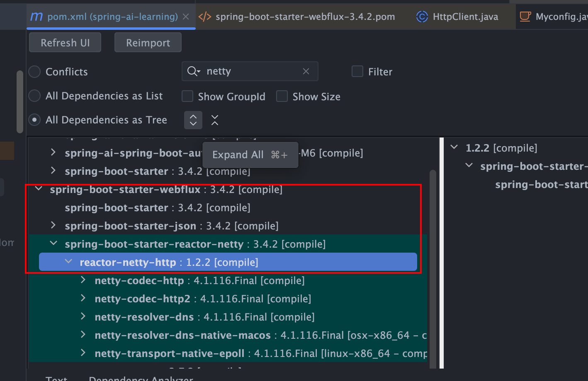Click the XML icon on spring-boot-starter-webflux pom tab

click(x=205, y=17)
